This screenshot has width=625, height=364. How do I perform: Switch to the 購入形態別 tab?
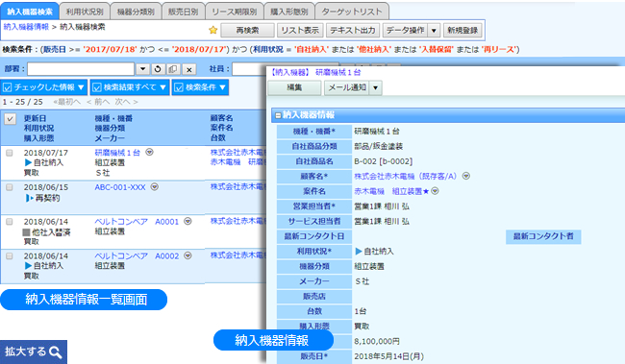point(289,12)
